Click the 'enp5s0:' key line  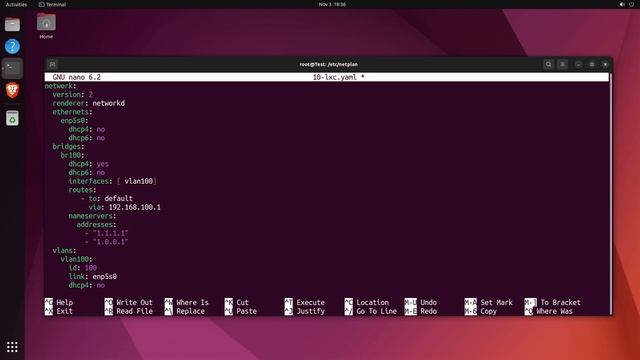tap(74, 120)
